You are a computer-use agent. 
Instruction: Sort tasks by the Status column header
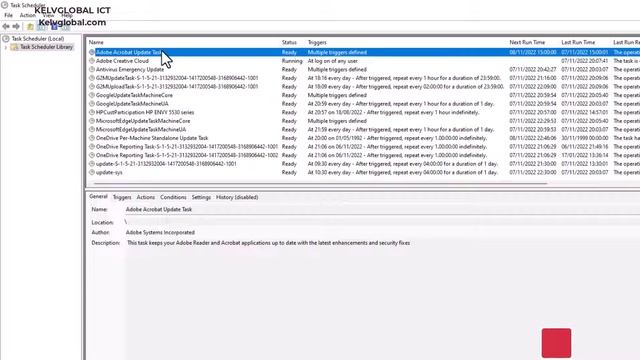click(x=289, y=42)
